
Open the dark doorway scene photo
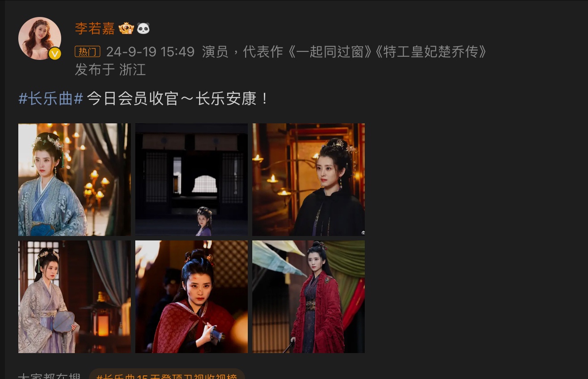tap(192, 180)
